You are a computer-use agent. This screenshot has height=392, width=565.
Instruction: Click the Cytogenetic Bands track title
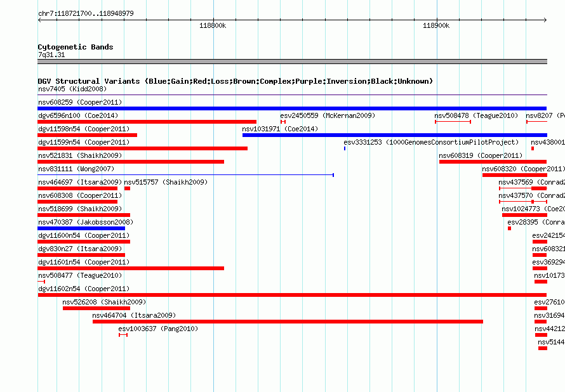[x=76, y=47]
